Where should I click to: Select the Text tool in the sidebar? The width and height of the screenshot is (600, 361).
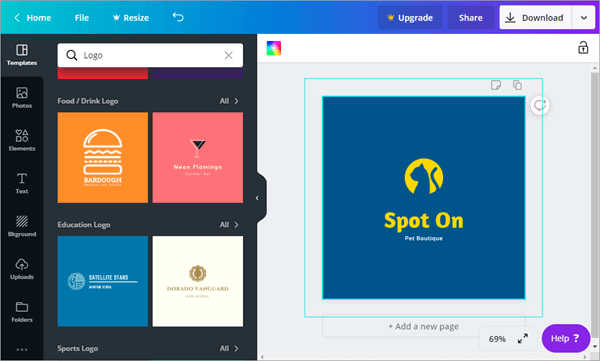coord(22,183)
